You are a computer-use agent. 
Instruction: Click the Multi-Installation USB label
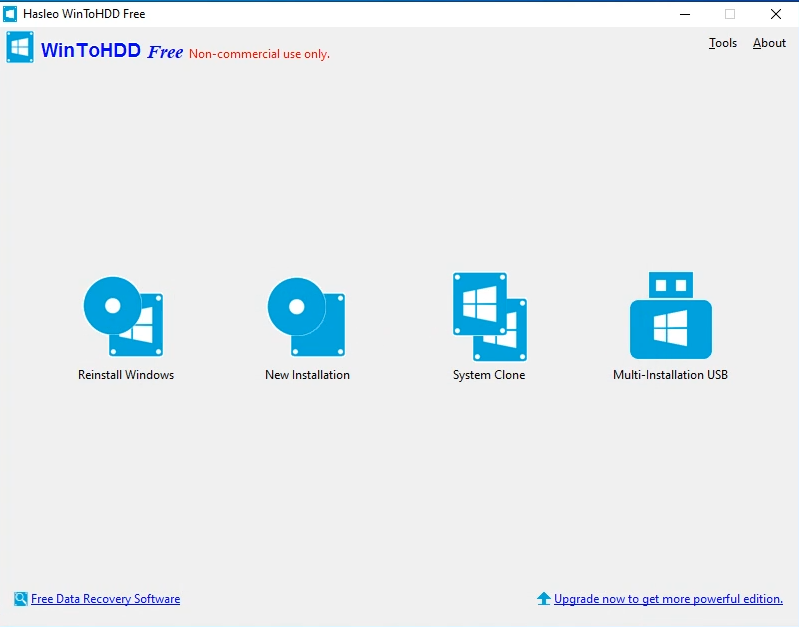[x=671, y=375]
